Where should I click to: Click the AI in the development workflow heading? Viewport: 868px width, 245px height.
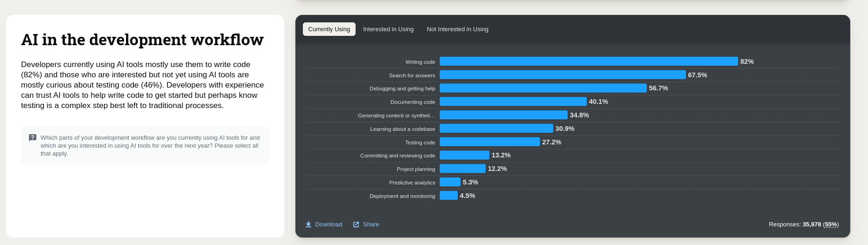[142, 40]
